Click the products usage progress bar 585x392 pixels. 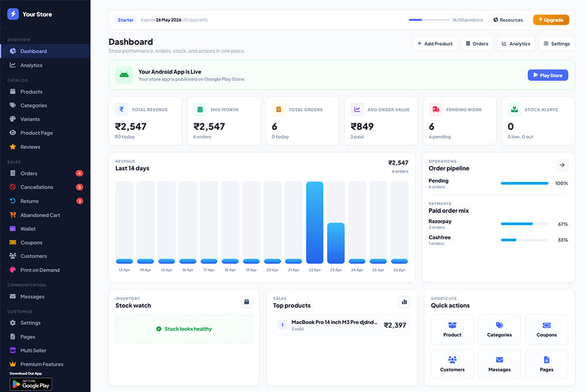[x=428, y=20]
